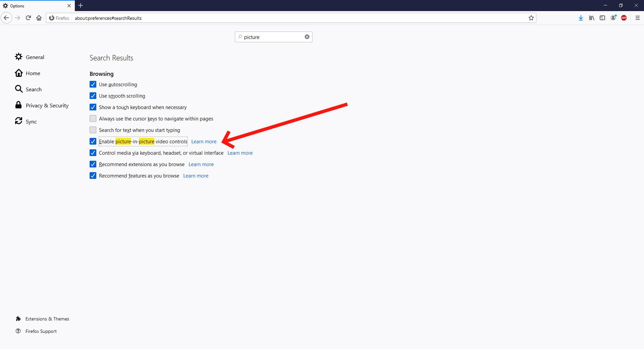Select the Privacy & Security section

[x=47, y=105]
